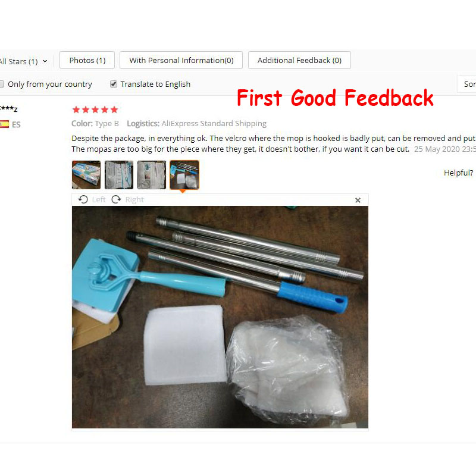The image size is (476, 476).
Task: Select With Personal Information(0) filter
Action: [x=181, y=60]
